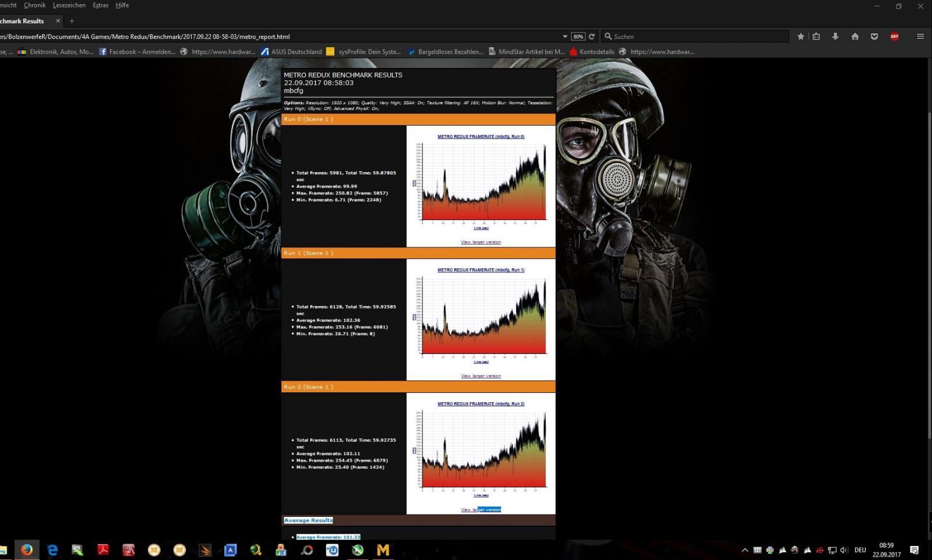This screenshot has width=932, height=560.
Task: Go to the Firefox home page icon
Action: pos(855,36)
